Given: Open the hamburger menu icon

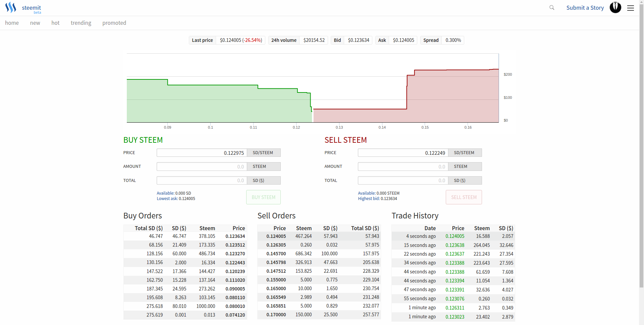Looking at the screenshot, I should [631, 8].
